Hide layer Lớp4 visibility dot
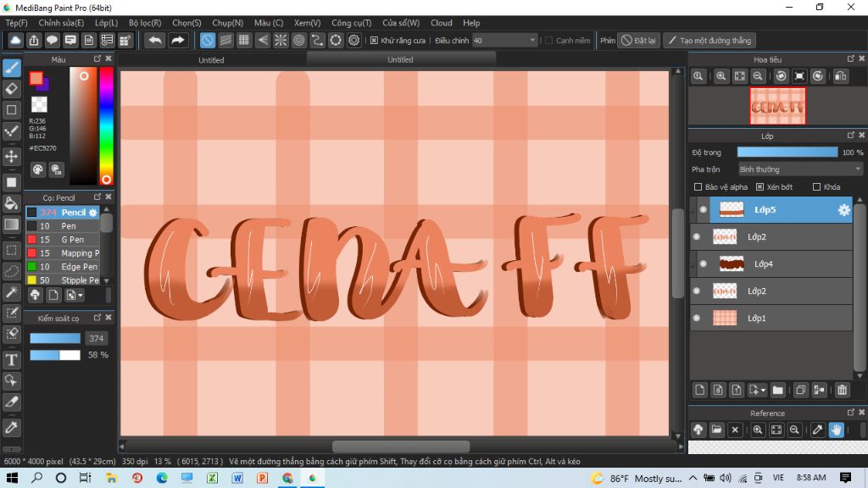This screenshot has height=488, width=868. [x=703, y=264]
